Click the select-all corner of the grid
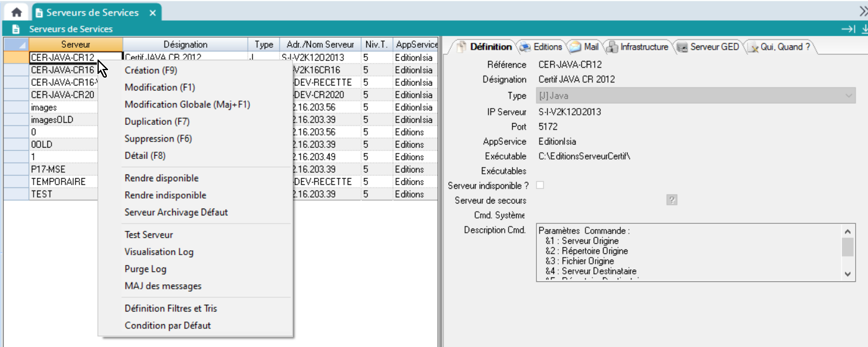Image resolution: width=868 pixels, height=347 pixels. point(16,45)
